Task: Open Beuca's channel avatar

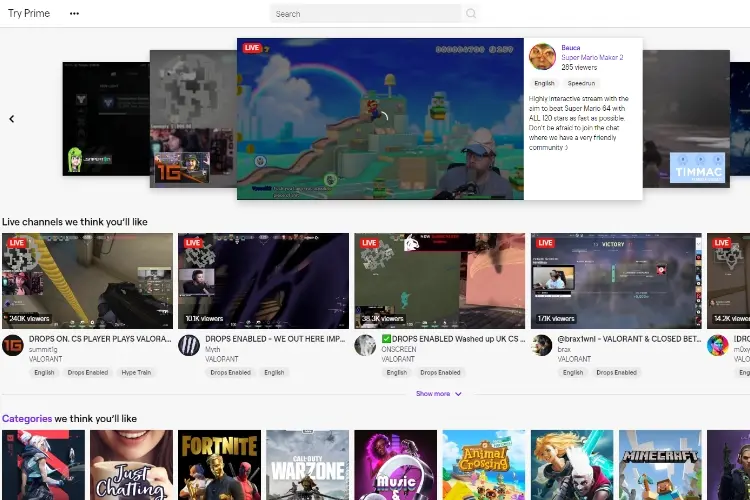Action: [542, 56]
